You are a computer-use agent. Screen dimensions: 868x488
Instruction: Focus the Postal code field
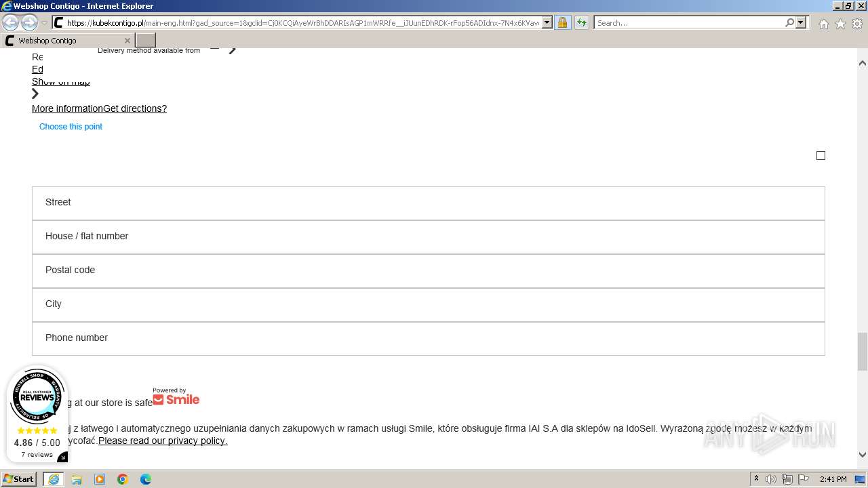[429, 271]
